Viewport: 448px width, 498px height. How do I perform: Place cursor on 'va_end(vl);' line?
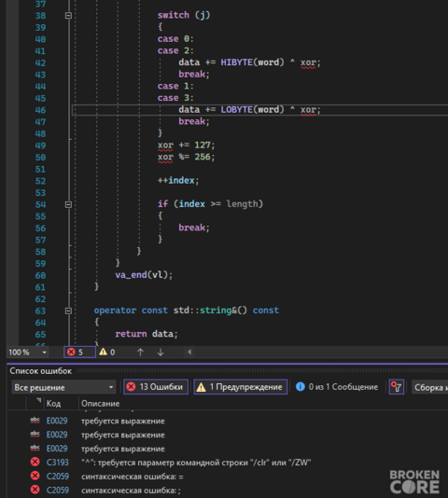(x=144, y=275)
